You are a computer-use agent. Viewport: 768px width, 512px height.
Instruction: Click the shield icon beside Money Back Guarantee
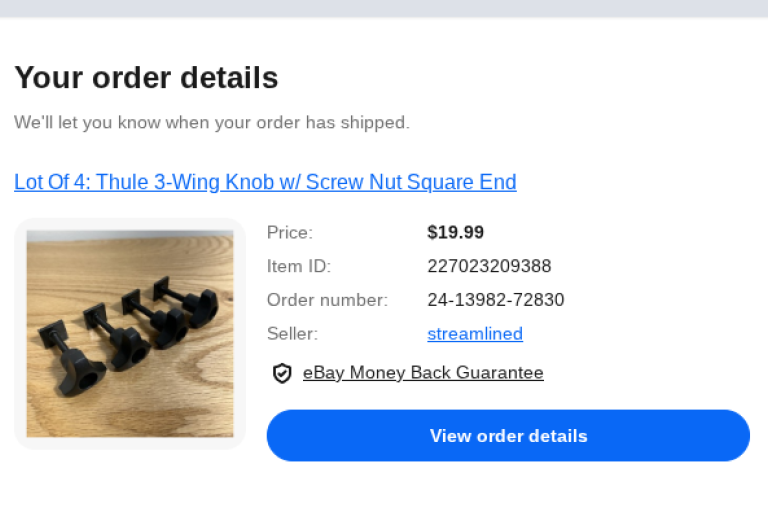click(282, 373)
